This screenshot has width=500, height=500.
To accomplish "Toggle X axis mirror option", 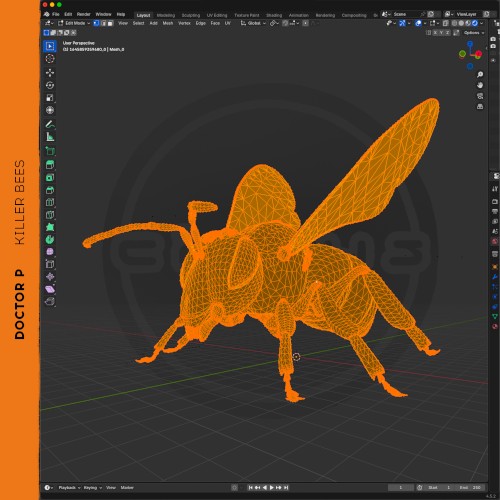I will pos(435,33).
